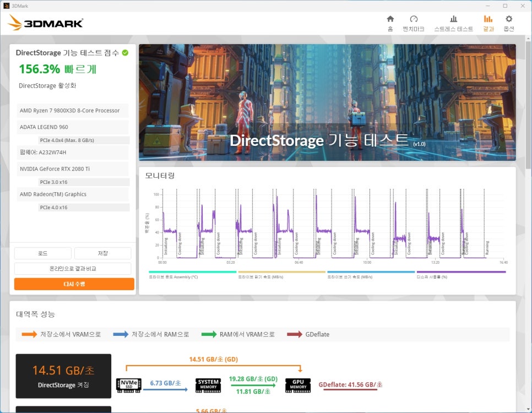Viewport: 532px width, 413px height.
Task: Click the 3DMark logo
Action: pyautogui.click(x=46, y=23)
